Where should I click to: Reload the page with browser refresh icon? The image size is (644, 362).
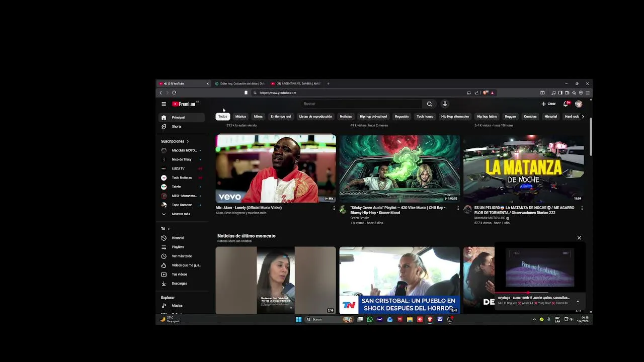tap(174, 93)
